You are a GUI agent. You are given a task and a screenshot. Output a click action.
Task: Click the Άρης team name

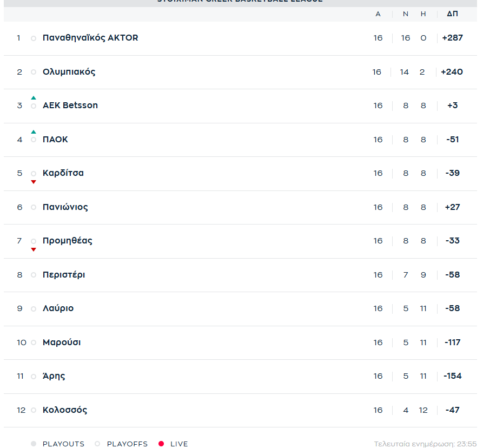click(54, 376)
